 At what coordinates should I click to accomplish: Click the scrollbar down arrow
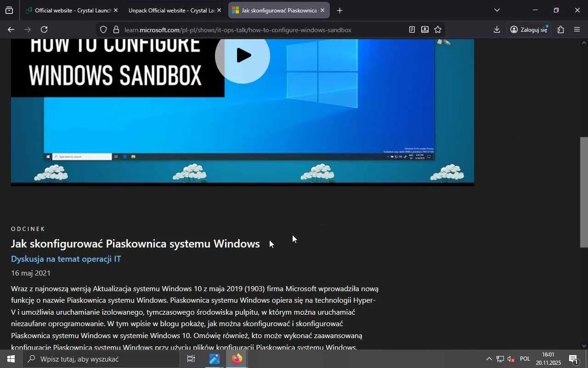584,346
